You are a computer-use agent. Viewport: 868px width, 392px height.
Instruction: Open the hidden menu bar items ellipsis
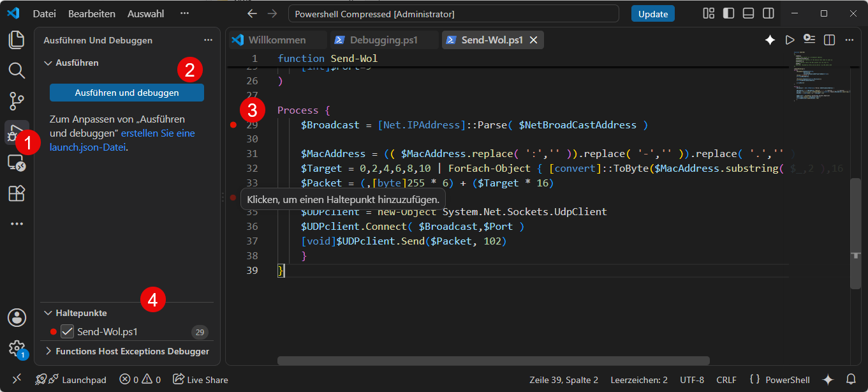(x=184, y=13)
